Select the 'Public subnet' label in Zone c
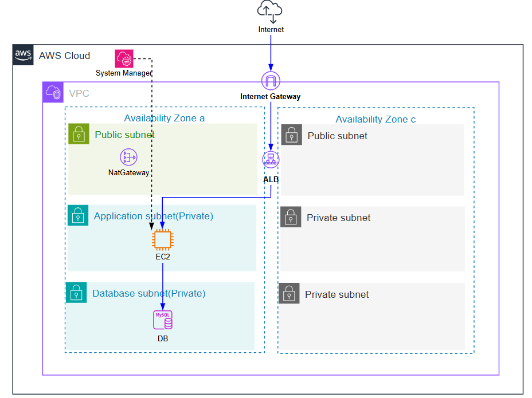This screenshot has height=398, width=532. (x=337, y=136)
